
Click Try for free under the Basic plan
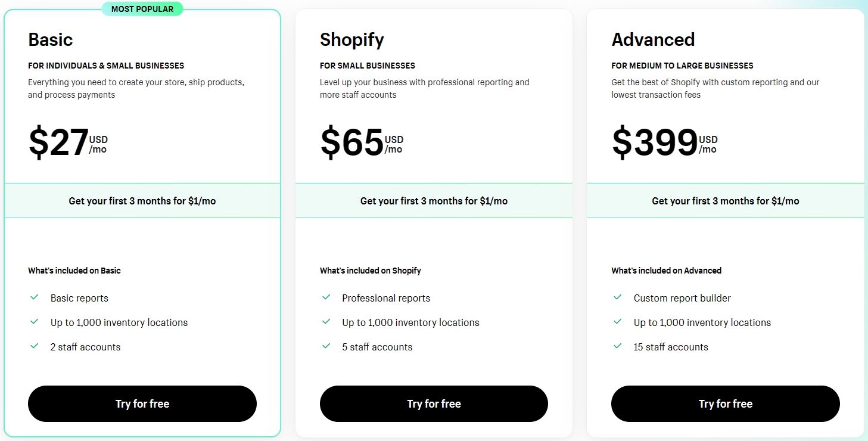pos(142,403)
